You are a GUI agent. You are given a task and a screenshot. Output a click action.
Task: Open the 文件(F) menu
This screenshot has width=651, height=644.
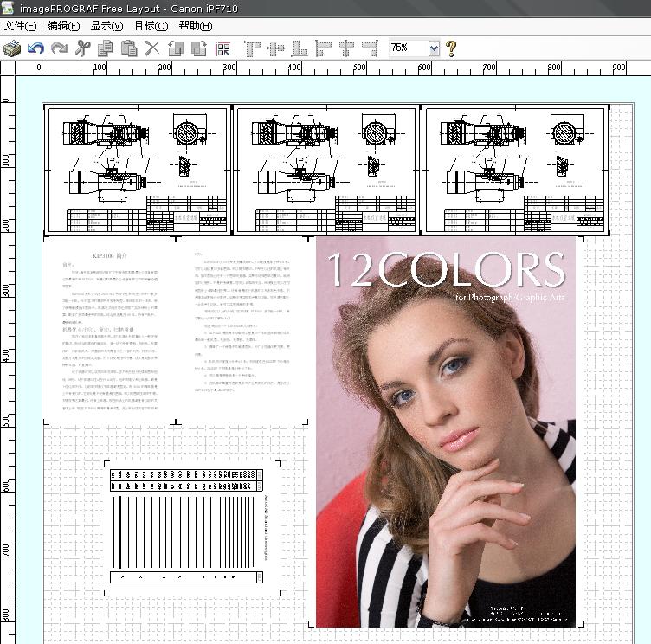21,26
